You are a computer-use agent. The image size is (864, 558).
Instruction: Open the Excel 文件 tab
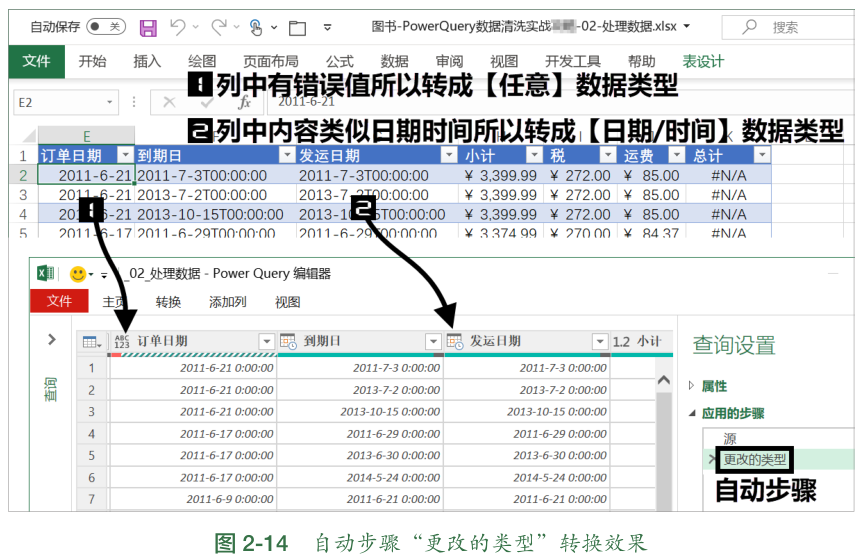tap(36, 61)
